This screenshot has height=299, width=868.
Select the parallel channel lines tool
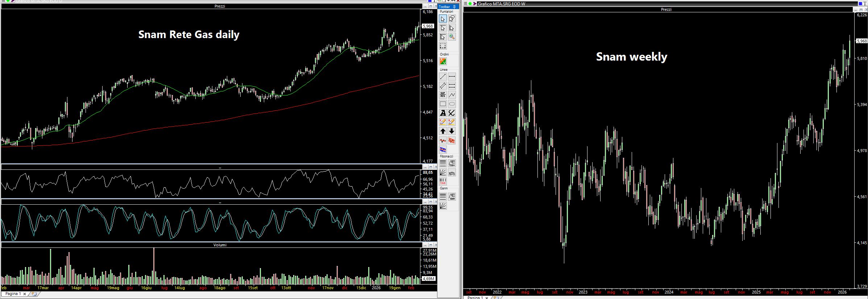tap(443, 86)
